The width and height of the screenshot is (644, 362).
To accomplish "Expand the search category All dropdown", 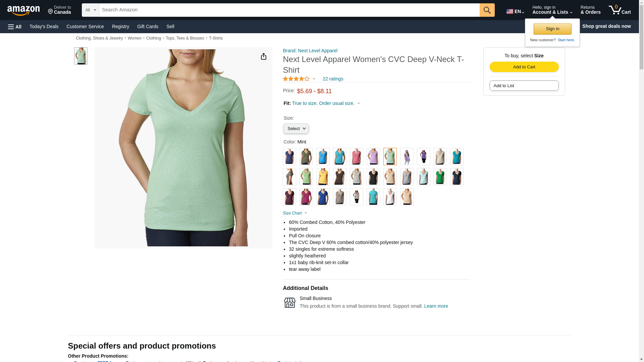I will 91,10.
